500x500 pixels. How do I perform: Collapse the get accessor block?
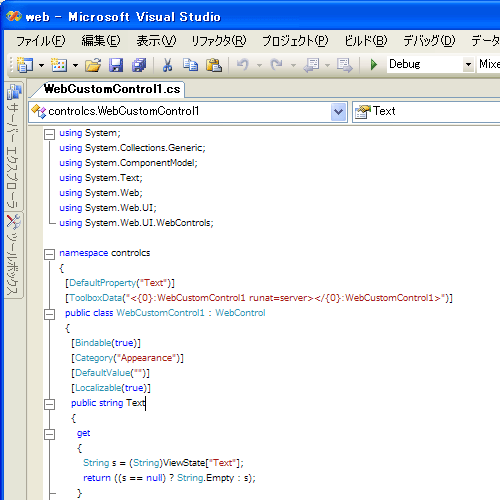(x=49, y=434)
